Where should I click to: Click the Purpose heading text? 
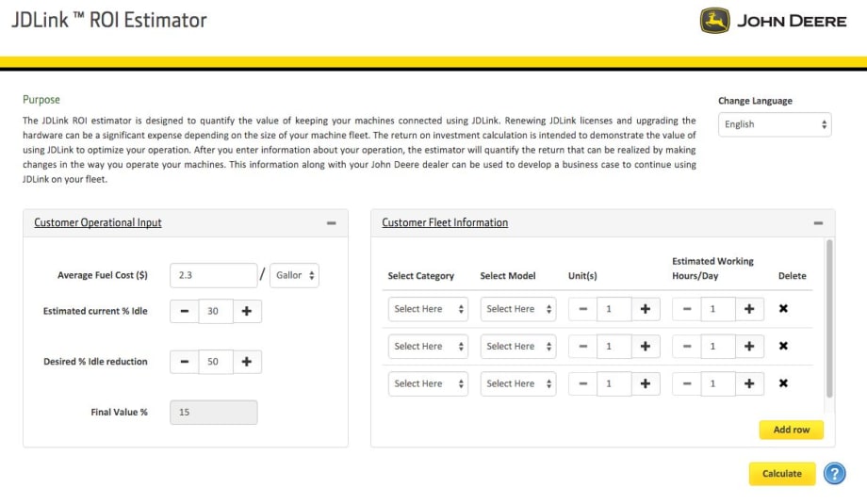[41, 100]
